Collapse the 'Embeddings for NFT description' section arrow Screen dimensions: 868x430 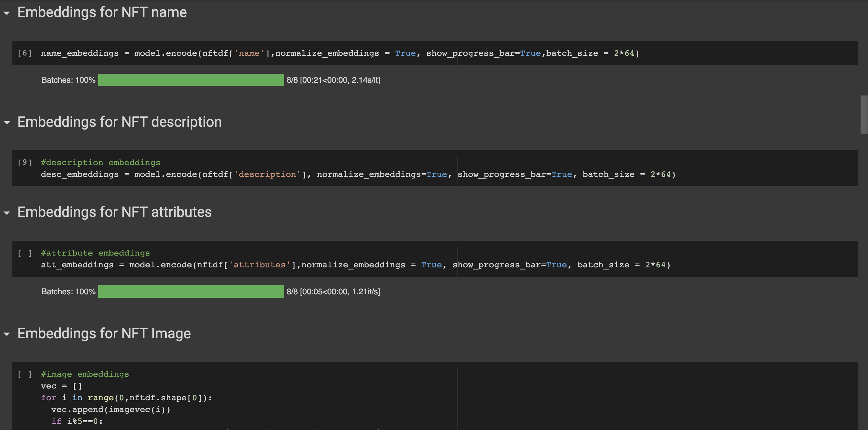[x=7, y=123]
